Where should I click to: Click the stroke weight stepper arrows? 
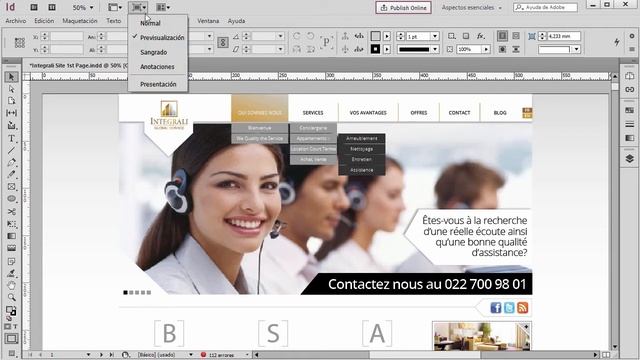click(401, 36)
